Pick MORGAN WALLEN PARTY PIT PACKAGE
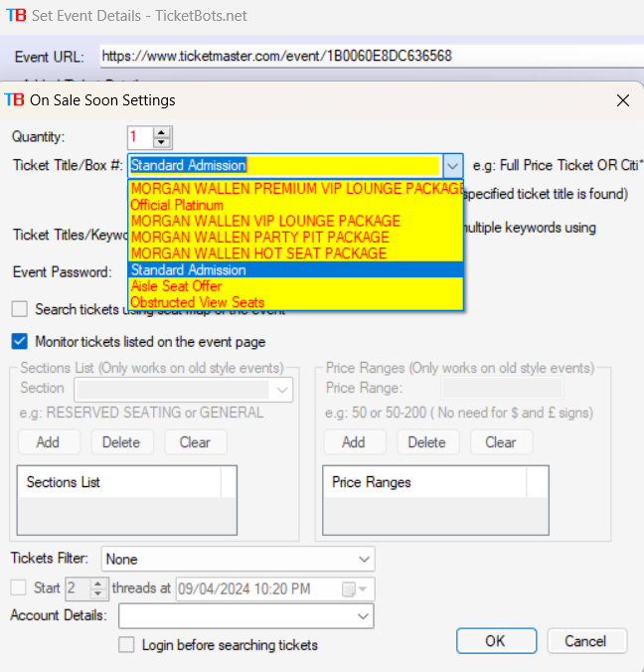 [296, 238]
